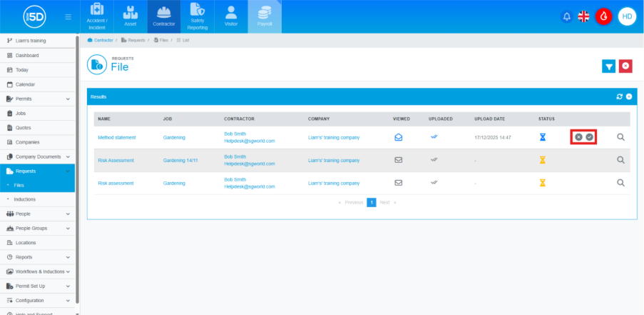
Task: Open the notifications bell
Action: (567, 16)
